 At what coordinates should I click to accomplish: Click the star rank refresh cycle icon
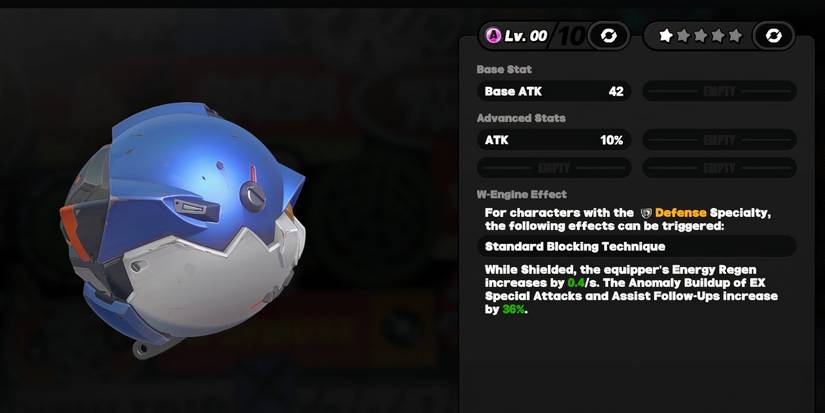(x=773, y=36)
